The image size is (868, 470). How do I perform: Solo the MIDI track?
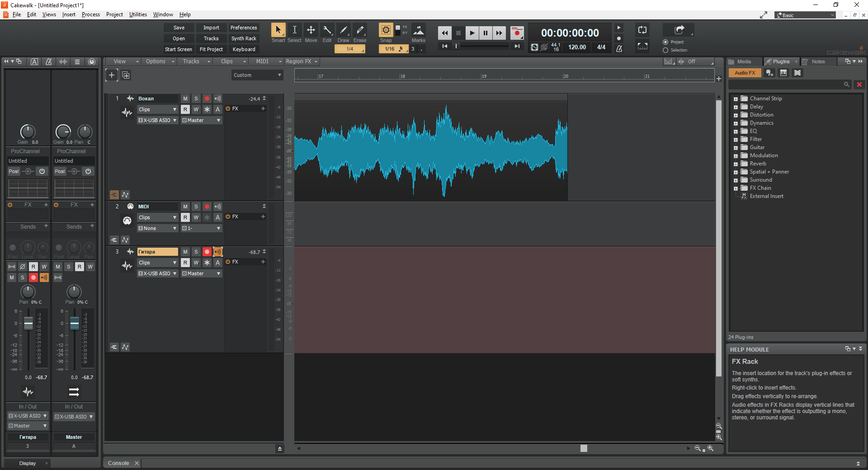(196, 207)
